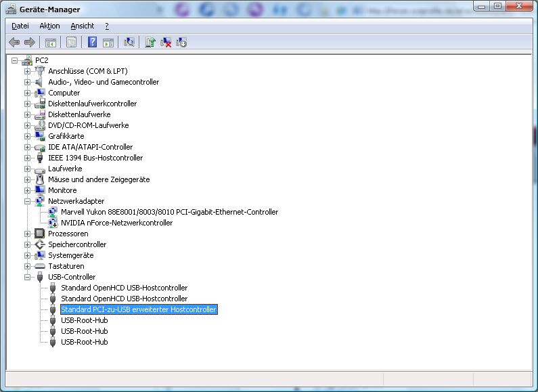Click the IDE ATA/ATAPI controller icon
This screenshot has height=392, width=538.
click(40, 148)
